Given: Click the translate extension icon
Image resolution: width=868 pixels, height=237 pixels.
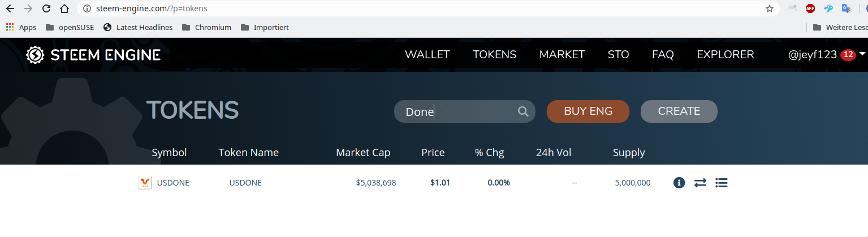Looking at the screenshot, I should [x=846, y=8].
